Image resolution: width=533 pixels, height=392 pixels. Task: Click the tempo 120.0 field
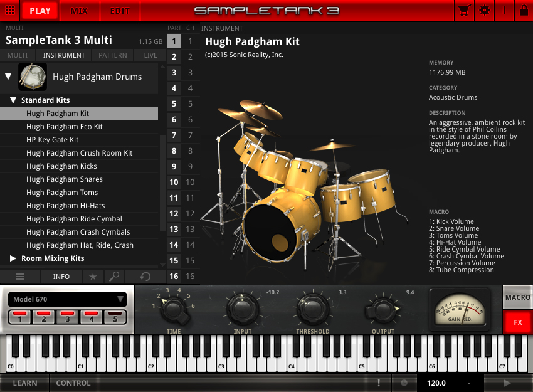(x=436, y=383)
